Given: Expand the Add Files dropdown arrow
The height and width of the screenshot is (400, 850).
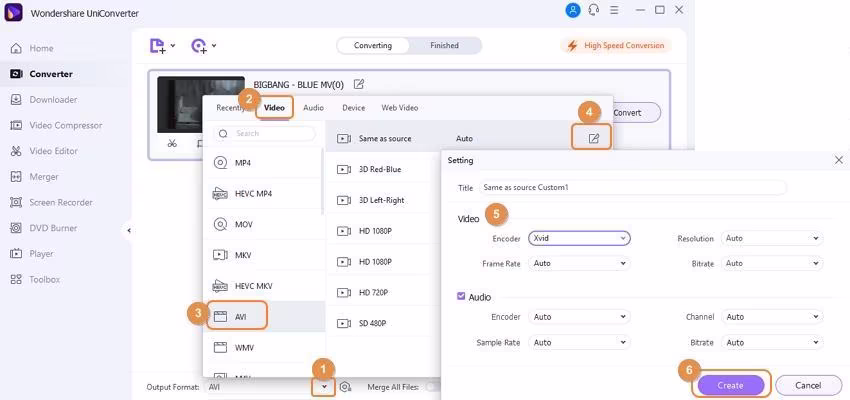Looking at the screenshot, I should [173, 46].
